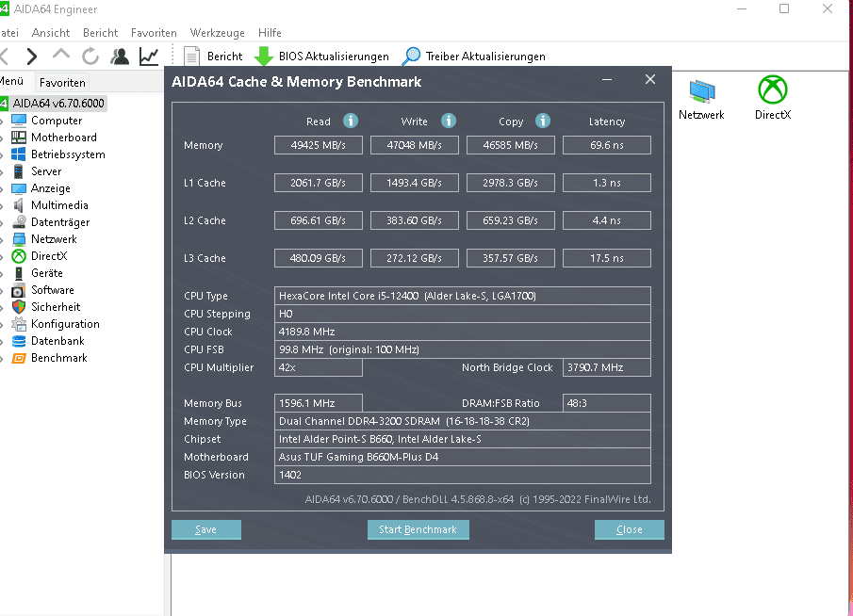853x616 pixels.
Task: Click the info icon next to Write
Action: [449, 121]
